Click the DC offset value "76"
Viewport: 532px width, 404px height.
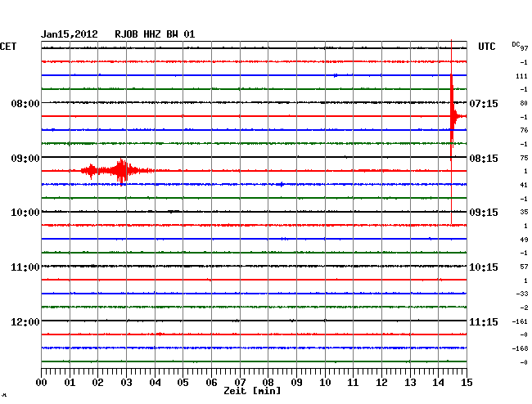click(x=524, y=130)
